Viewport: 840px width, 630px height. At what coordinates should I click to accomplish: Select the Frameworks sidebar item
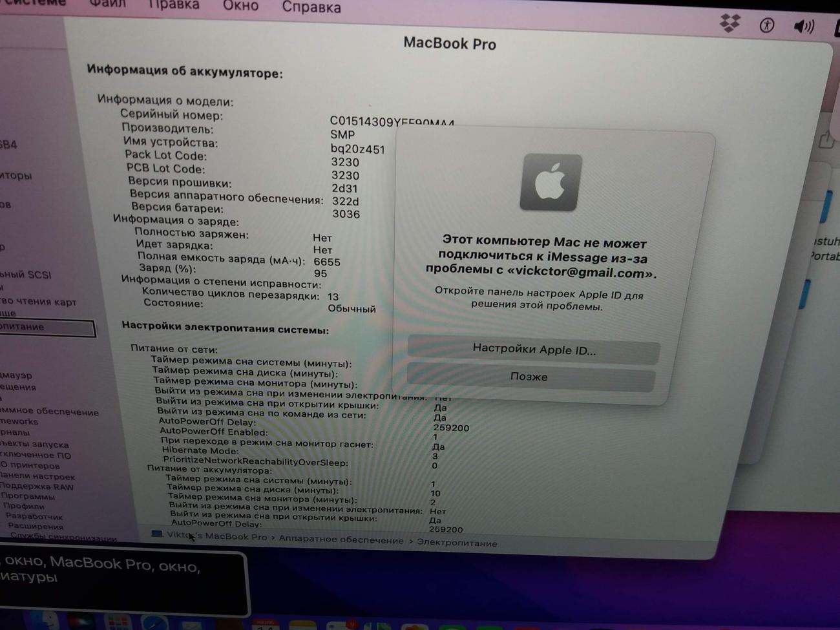pyautogui.click(x=19, y=421)
